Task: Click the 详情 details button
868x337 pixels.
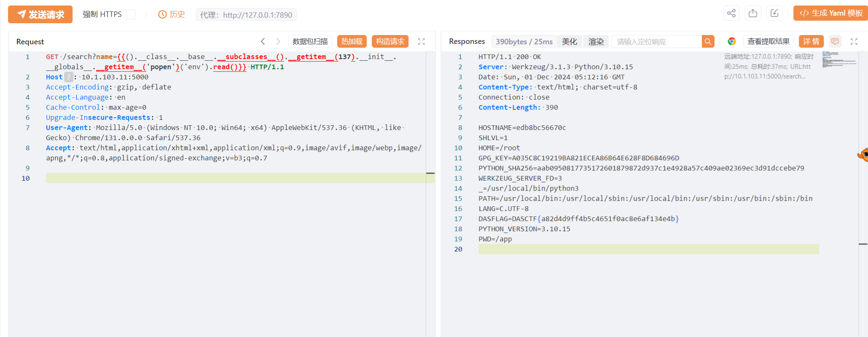Action: pos(811,41)
